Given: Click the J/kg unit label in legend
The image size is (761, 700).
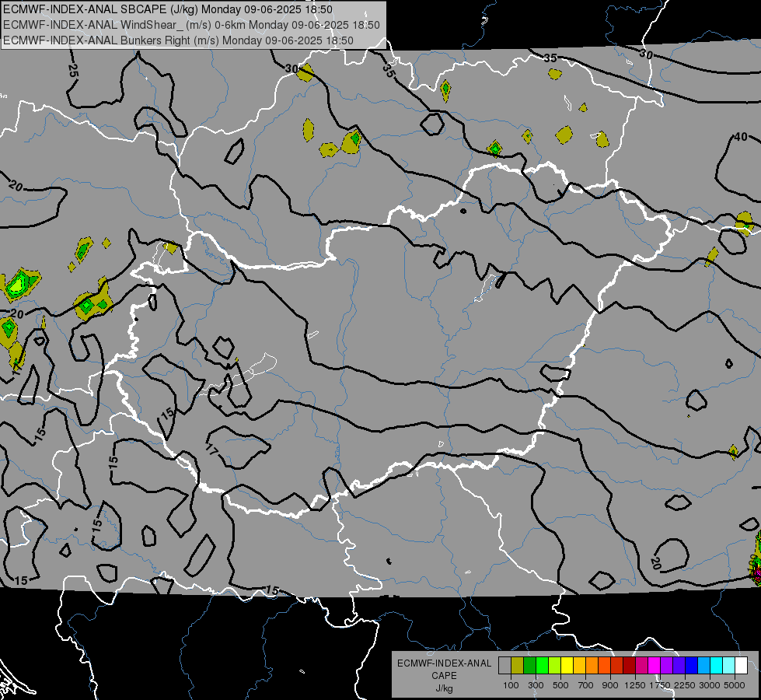Looking at the screenshot, I should (444, 688).
